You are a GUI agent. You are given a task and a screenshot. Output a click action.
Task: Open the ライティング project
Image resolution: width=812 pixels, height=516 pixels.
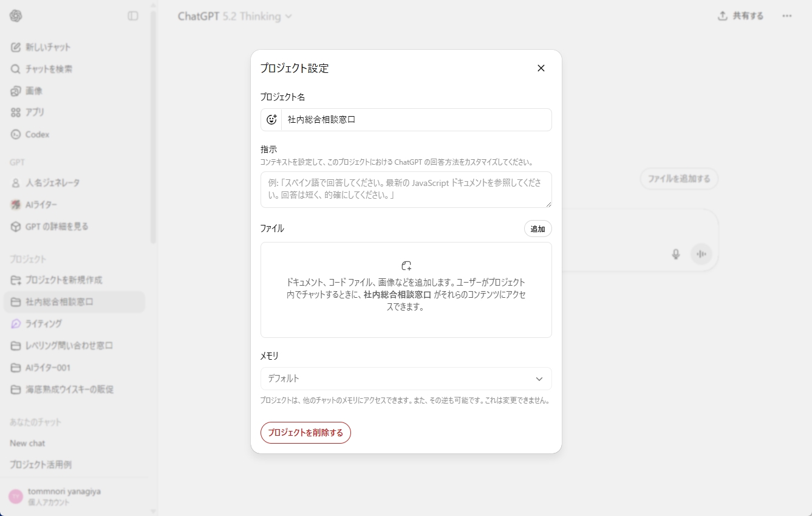click(x=75, y=324)
